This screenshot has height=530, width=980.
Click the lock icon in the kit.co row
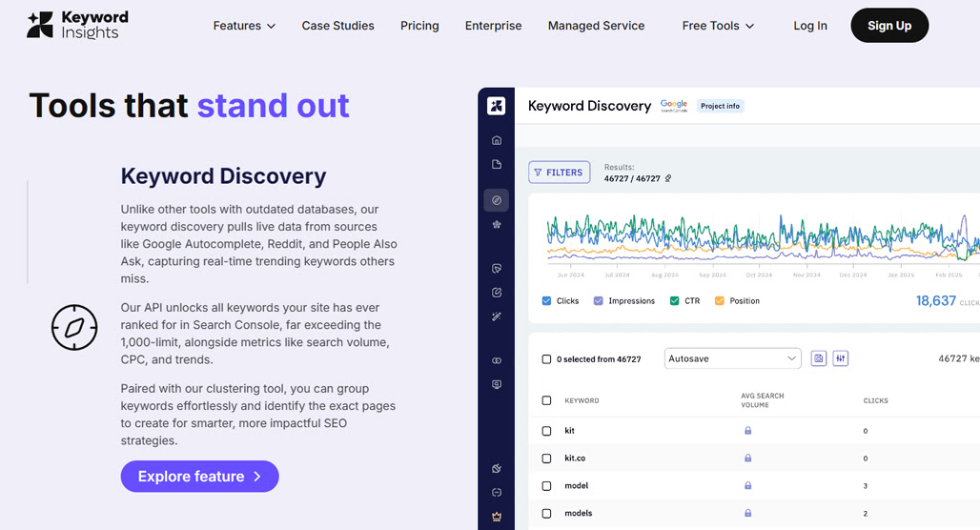coord(747,459)
